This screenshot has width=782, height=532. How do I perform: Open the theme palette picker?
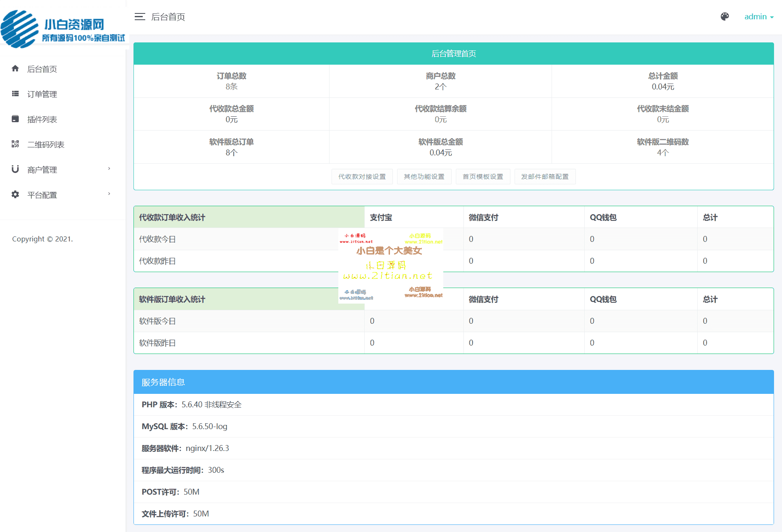tap(725, 17)
